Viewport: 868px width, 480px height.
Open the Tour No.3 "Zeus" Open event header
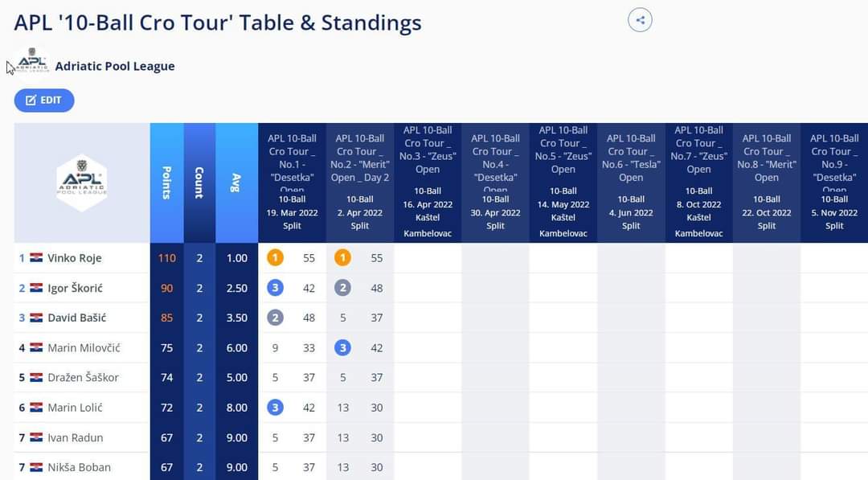428,150
